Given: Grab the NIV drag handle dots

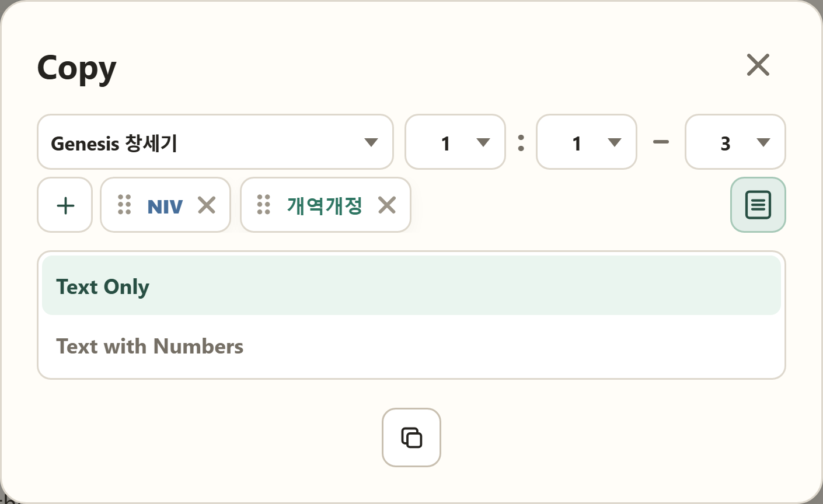Looking at the screenshot, I should coord(124,205).
